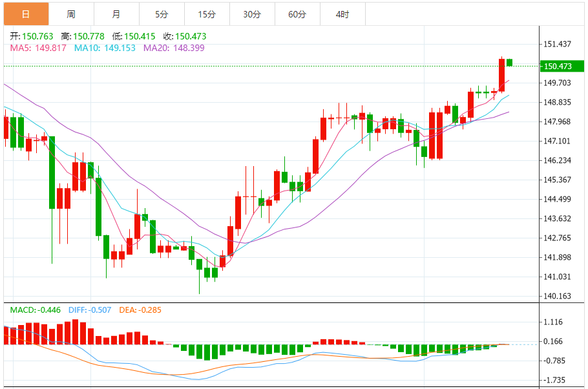Click the 140.163 price axis label
The width and height of the screenshot is (588, 389).
tap(557, 296)
